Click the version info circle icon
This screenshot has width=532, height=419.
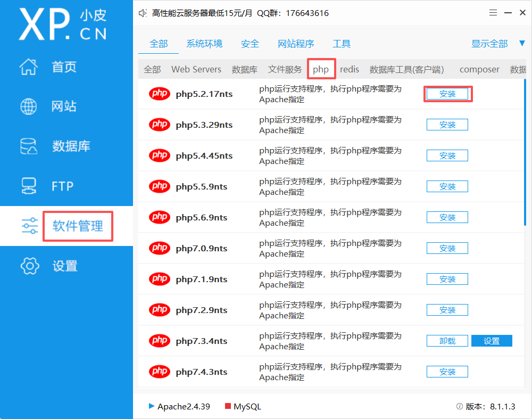point(460,406)
